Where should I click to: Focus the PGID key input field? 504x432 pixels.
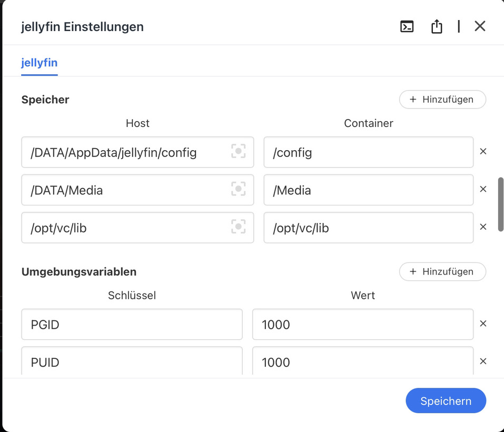coord(132,325)
